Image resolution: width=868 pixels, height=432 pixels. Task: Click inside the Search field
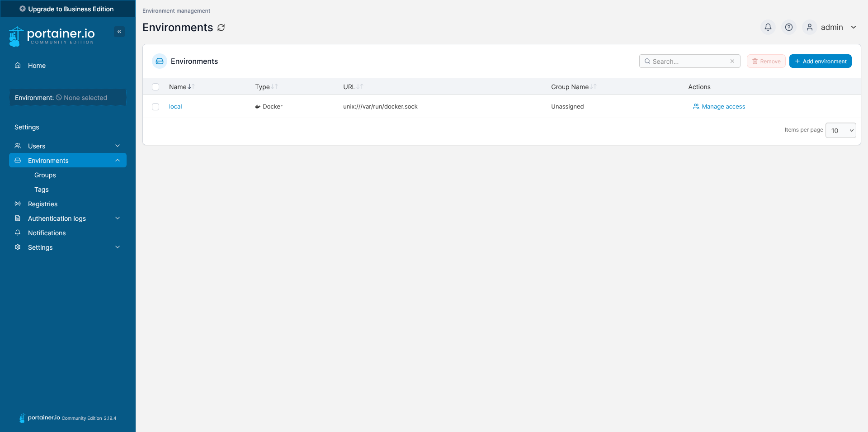[687, 61]
